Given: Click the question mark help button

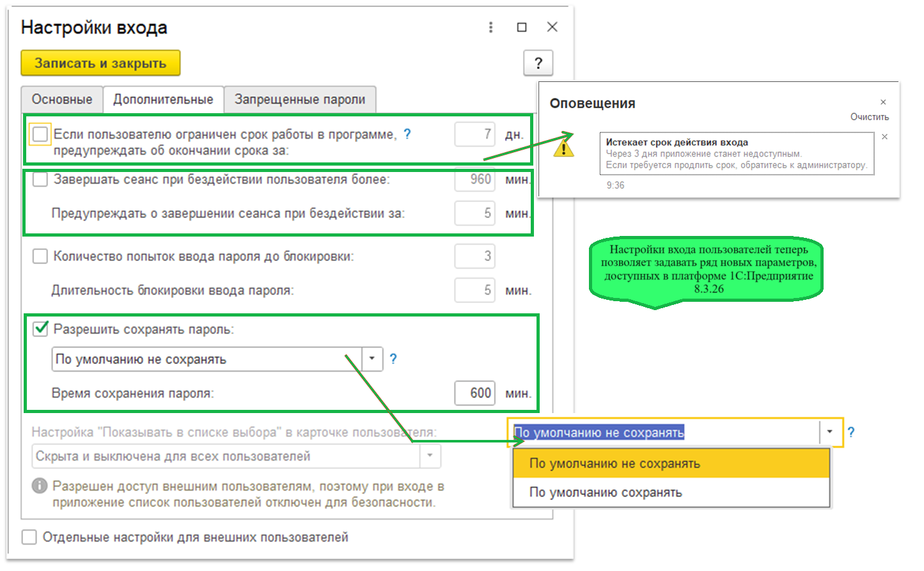Looking at the screenshot, I should click(538, 63).
